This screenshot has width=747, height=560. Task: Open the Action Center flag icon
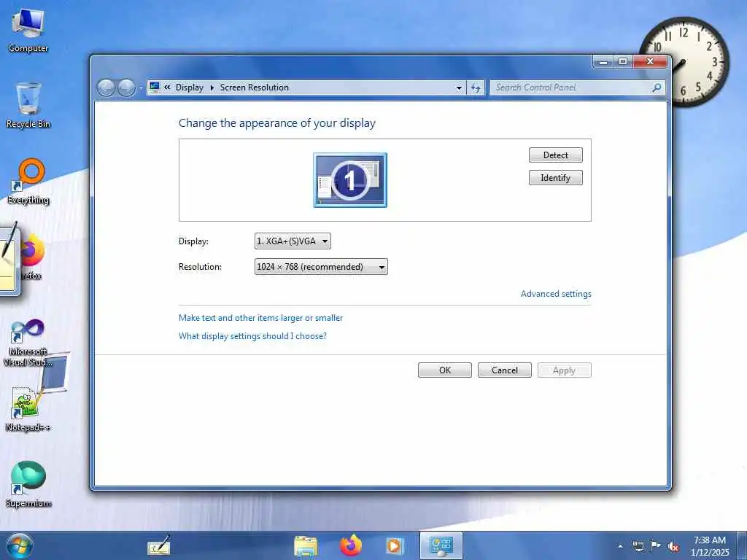pos(656,545)
